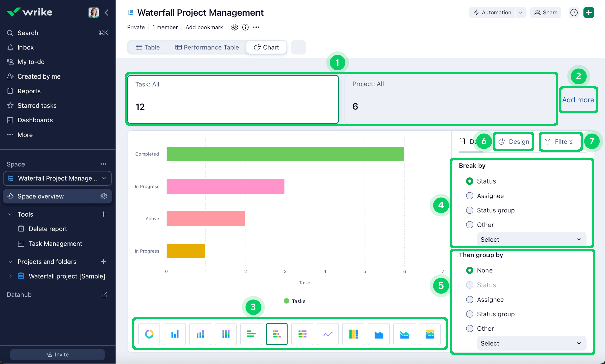This screenshot has width=605, height=364.
Task: Select Other under Then group by
Action: (x=470, y=329)
